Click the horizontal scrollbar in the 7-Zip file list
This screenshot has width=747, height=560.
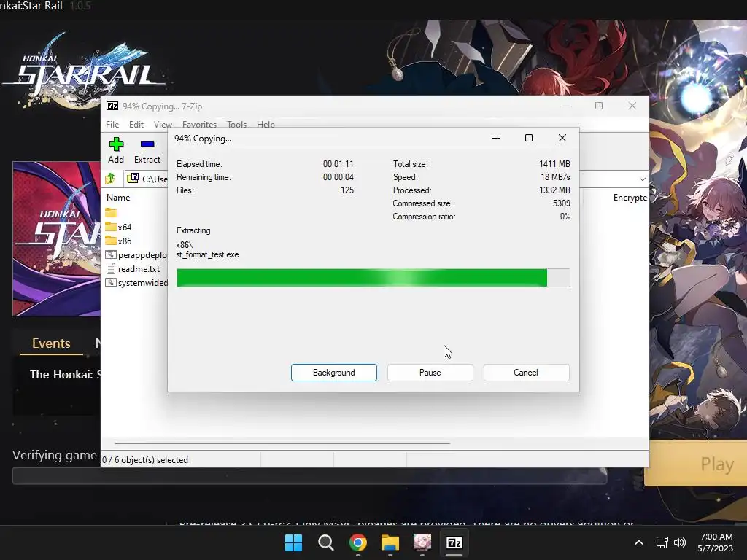click(x=282, y=443)
